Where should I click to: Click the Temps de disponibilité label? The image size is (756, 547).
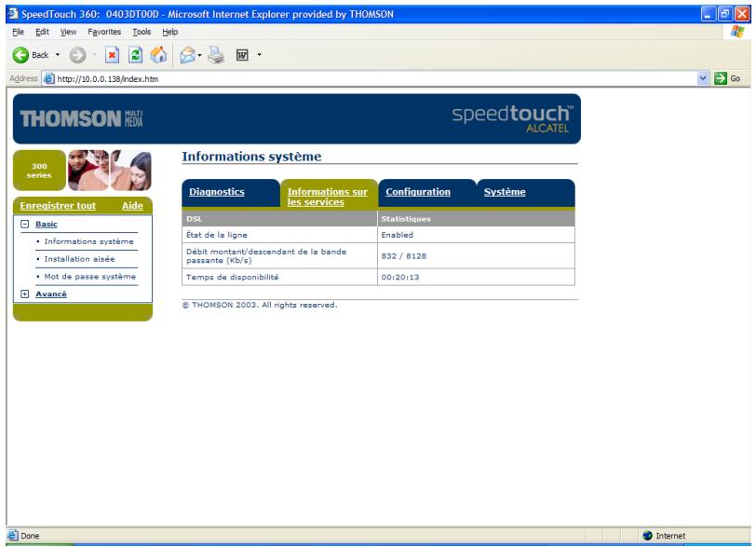233,278
